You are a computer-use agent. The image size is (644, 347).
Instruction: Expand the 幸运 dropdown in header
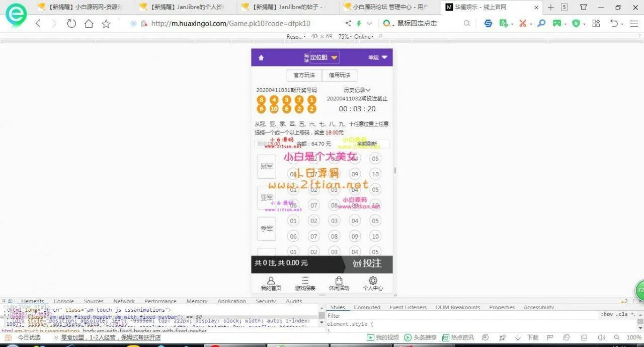pos(378,57)
